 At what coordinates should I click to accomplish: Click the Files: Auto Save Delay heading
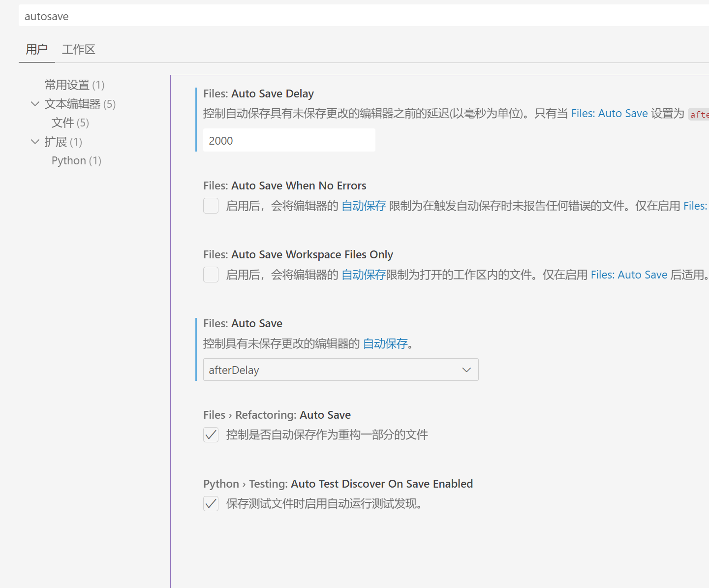259,93
